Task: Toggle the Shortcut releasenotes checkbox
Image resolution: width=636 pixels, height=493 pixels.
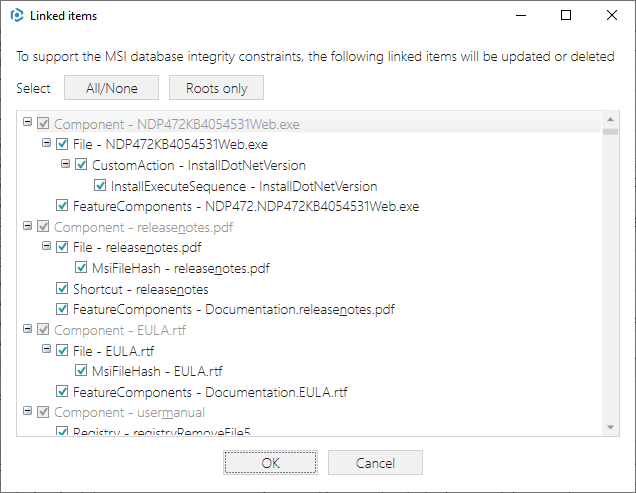Action: [62, 288]
